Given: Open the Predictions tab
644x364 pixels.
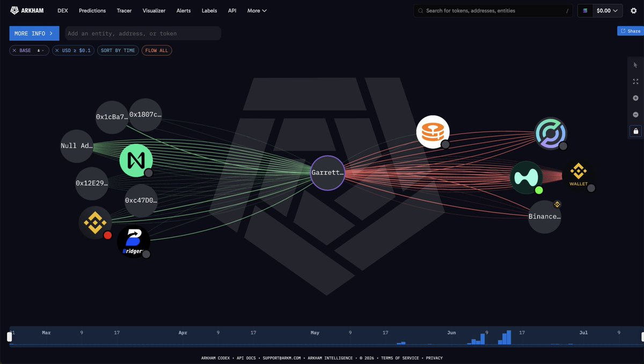Looking at the screenshot, I should click(92, 11).
